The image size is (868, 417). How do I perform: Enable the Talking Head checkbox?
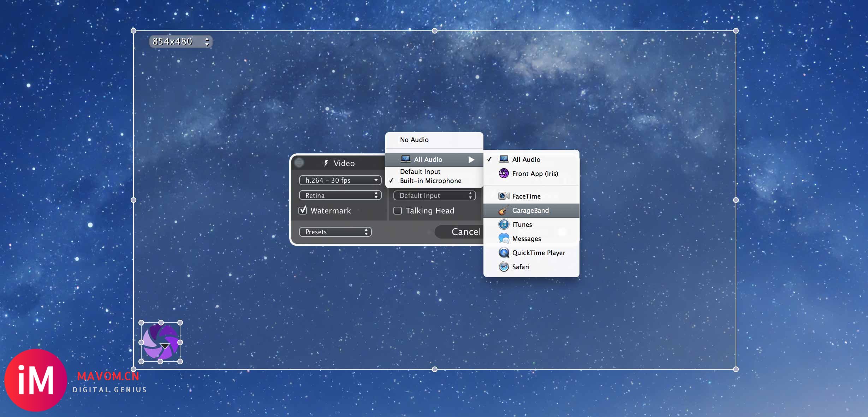(398, 211)
